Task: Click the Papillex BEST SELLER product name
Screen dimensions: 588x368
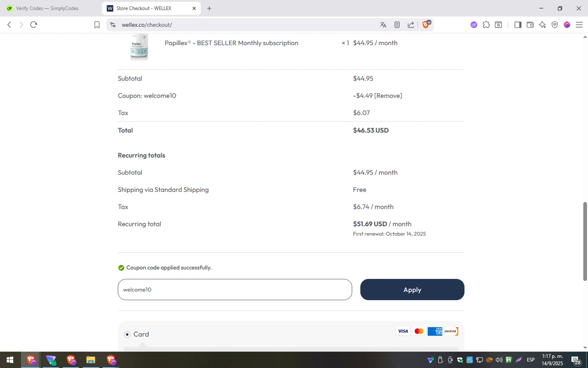Action: pos(231,43)
